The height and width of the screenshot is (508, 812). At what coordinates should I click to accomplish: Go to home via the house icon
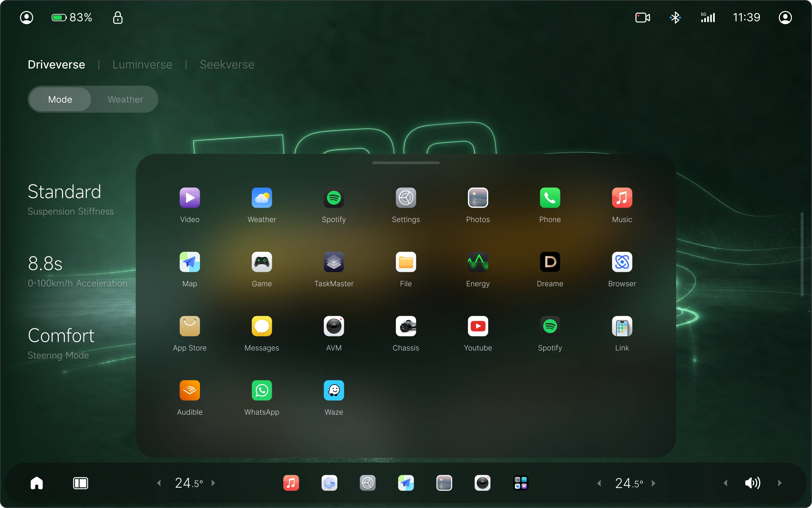(37, 483)
